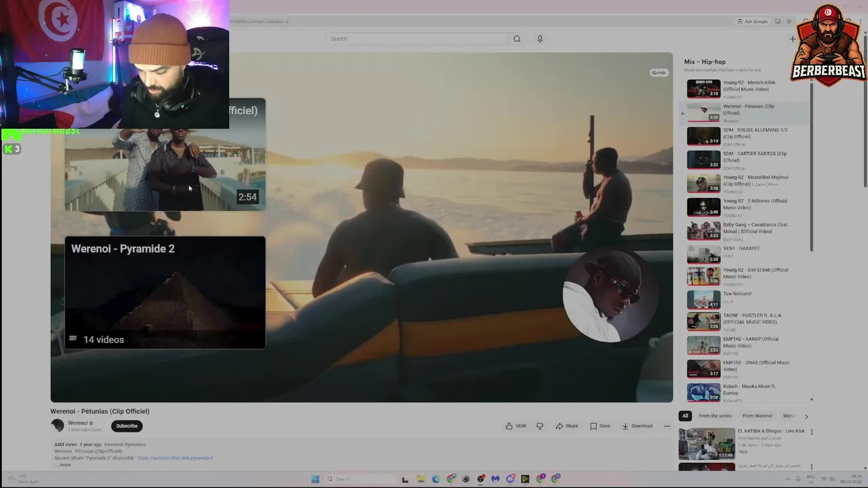Screen dimensions: 868x488
Task: Play SDM - BOLIDE ALLEMAND 1/2 from mix
Action: 746,136
